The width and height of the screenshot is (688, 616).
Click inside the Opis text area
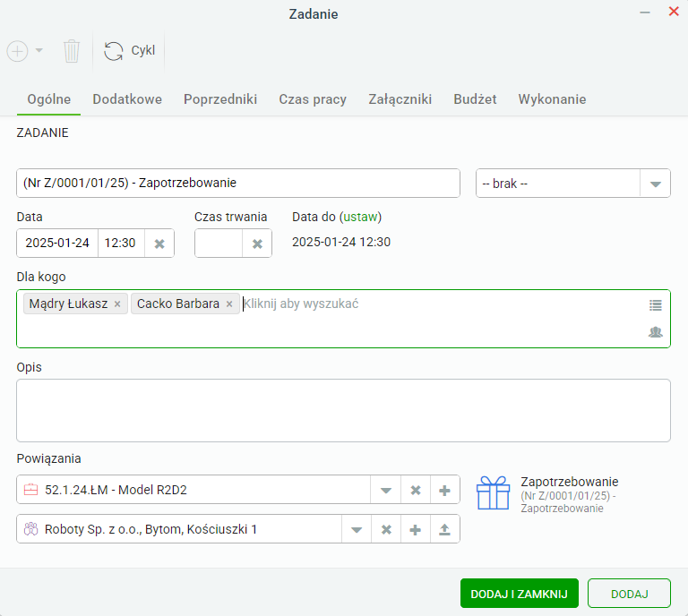pyautogui.click(x=344, y=410)
